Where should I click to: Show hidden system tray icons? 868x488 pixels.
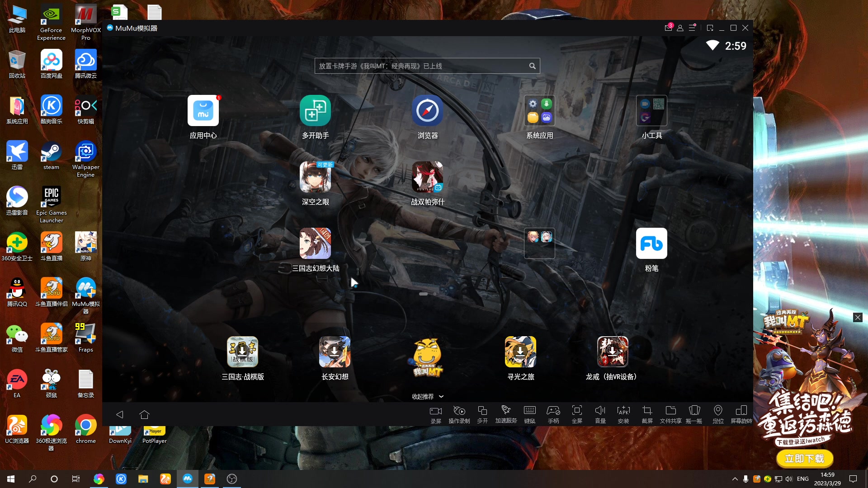point(735,479)
